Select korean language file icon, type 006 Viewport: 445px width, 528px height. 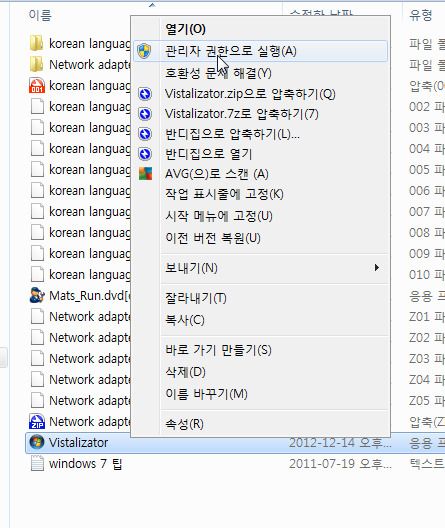tap(37, 191)
